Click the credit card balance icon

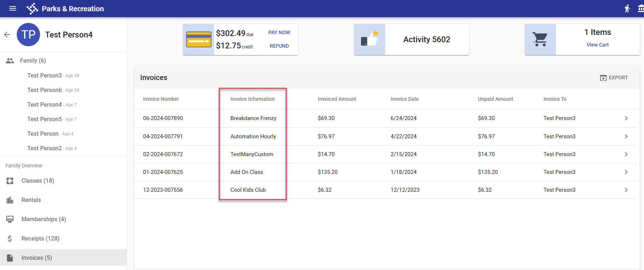pos(198,39)
